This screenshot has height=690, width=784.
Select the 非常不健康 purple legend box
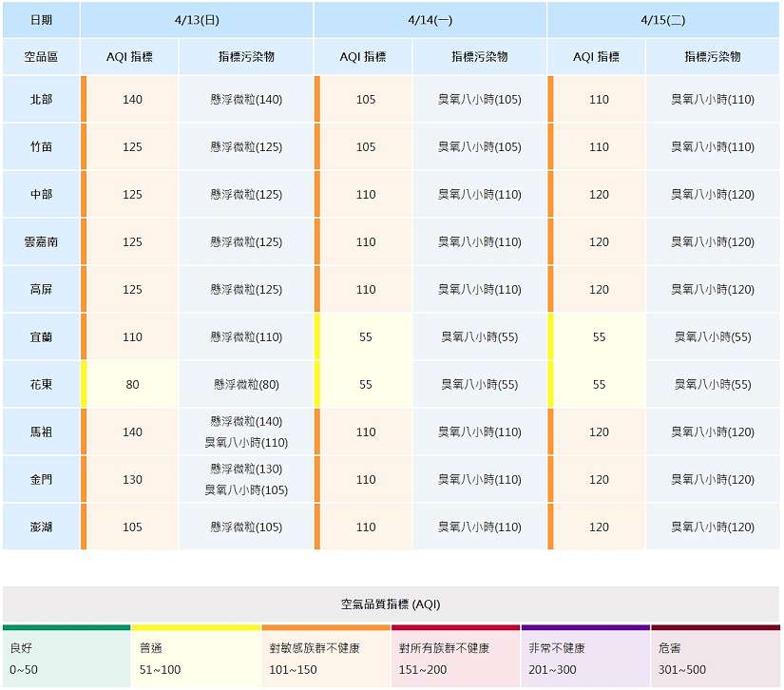[x=584, y=658]
